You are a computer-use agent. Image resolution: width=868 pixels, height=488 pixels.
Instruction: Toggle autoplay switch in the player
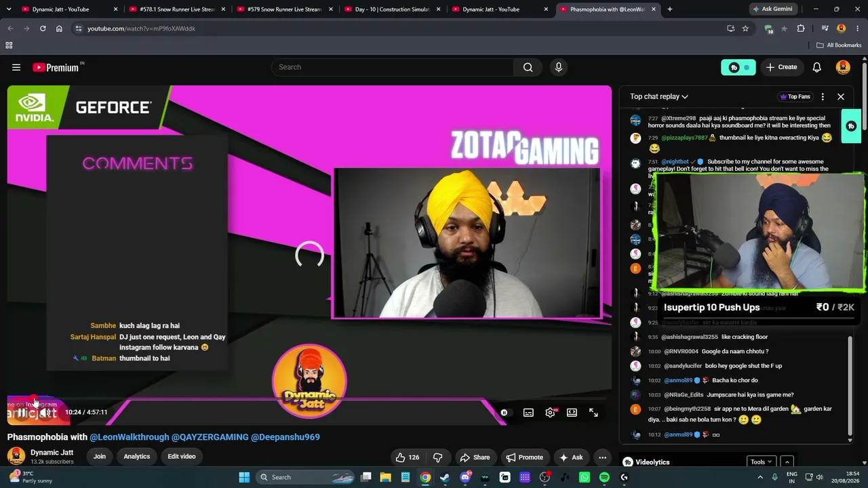click(x=504, y=412)
